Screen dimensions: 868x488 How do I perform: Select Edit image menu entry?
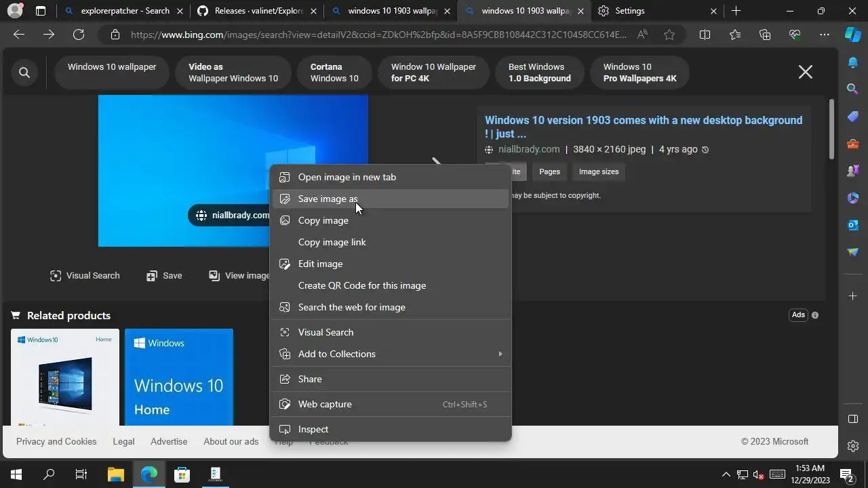coord(391,264)
